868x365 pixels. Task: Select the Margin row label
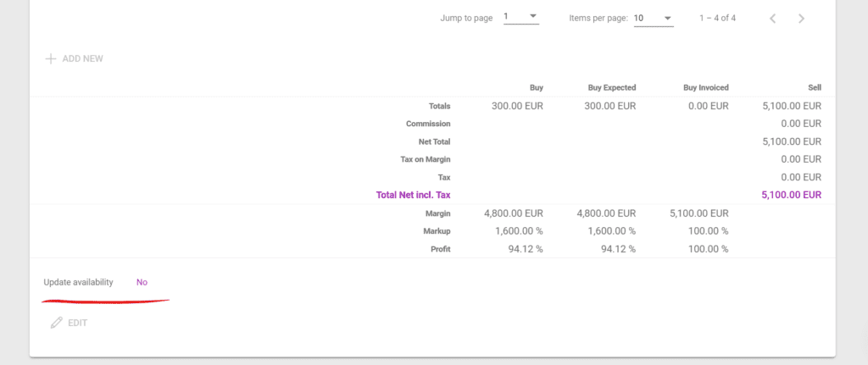point(437,213)
